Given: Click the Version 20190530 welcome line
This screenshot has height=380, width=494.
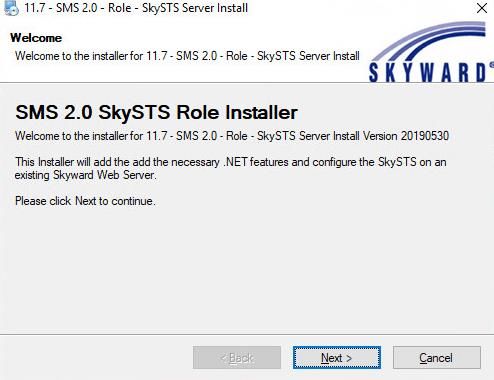Looking at the screenshot, I should [x=232, y=136].
